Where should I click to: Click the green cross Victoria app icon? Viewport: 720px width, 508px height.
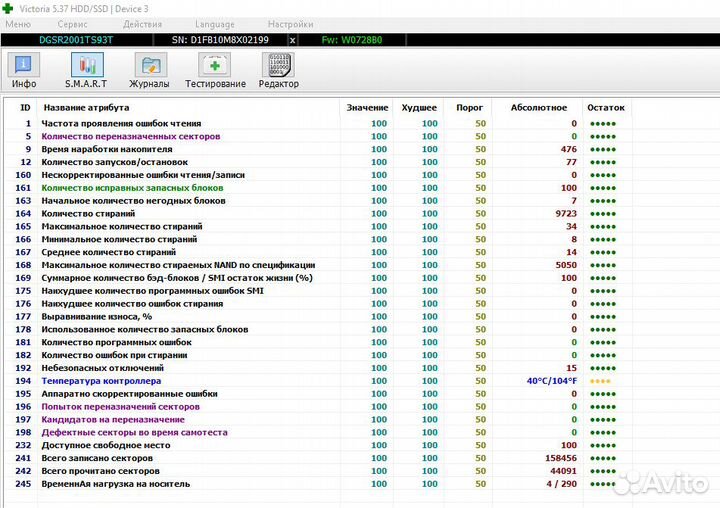[9, 7]
